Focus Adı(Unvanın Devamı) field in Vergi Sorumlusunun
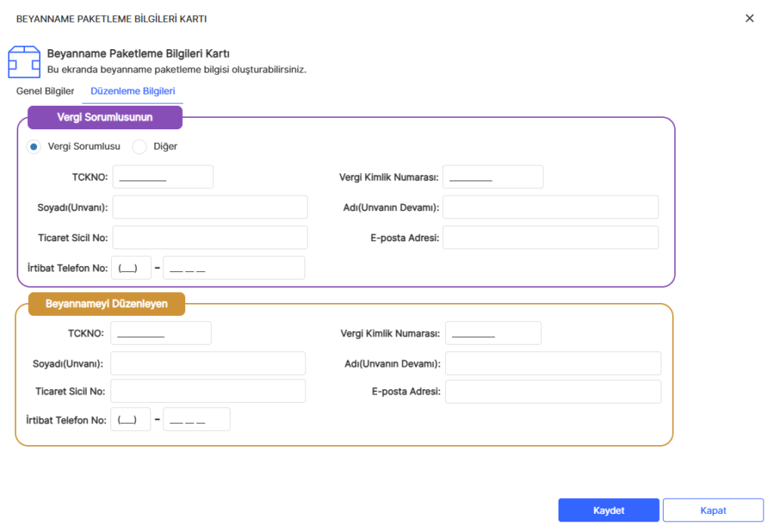774x532 pixels. coord(550,207)
